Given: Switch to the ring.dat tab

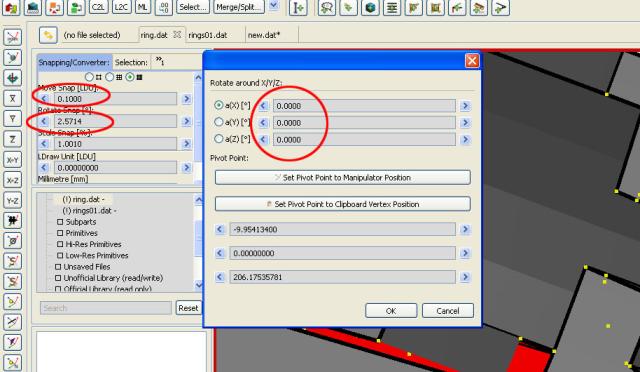Looking at the screenshot, I should [x=154, y=35].
